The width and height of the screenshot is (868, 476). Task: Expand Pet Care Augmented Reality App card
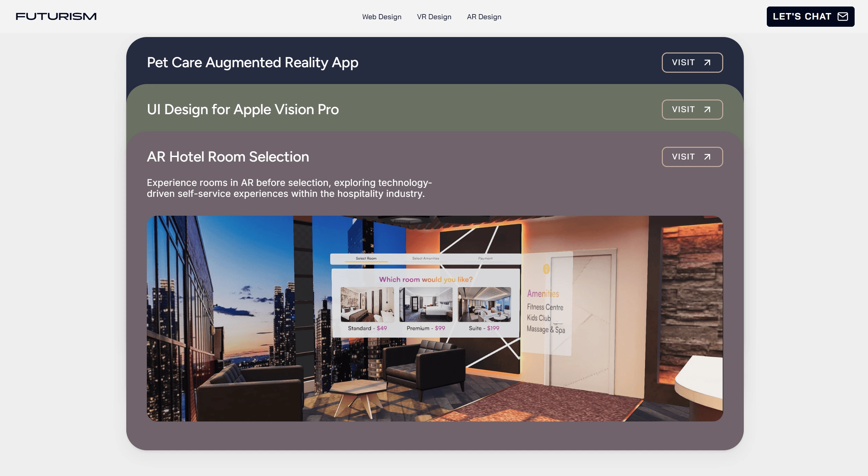[x=253, y=62]
